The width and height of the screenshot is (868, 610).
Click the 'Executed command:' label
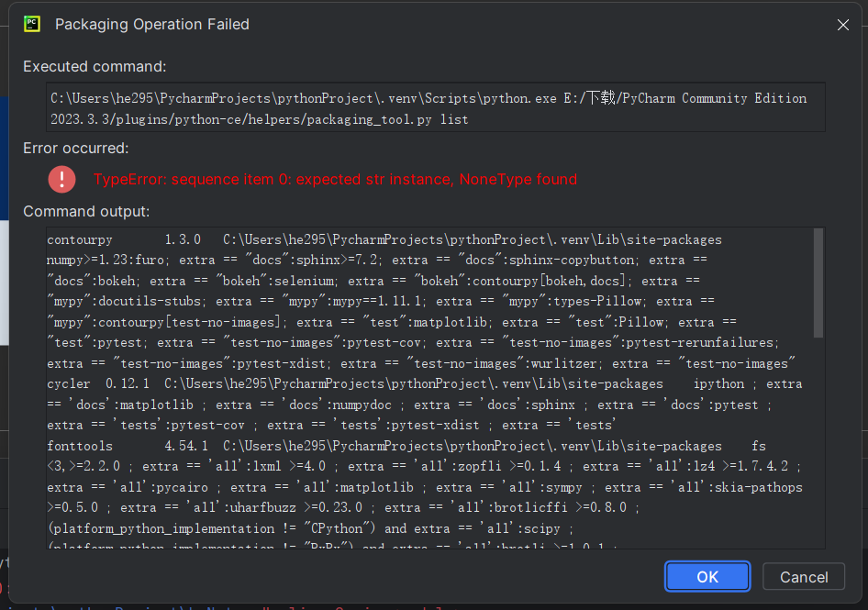pos(95,66)
